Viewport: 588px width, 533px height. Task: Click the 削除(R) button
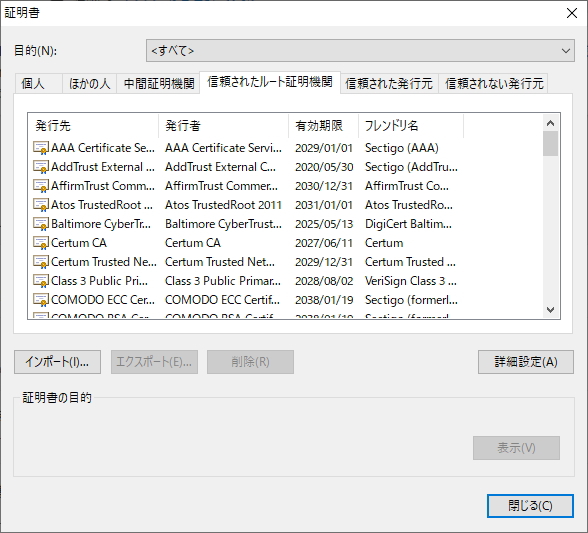(x=250, y=362)
